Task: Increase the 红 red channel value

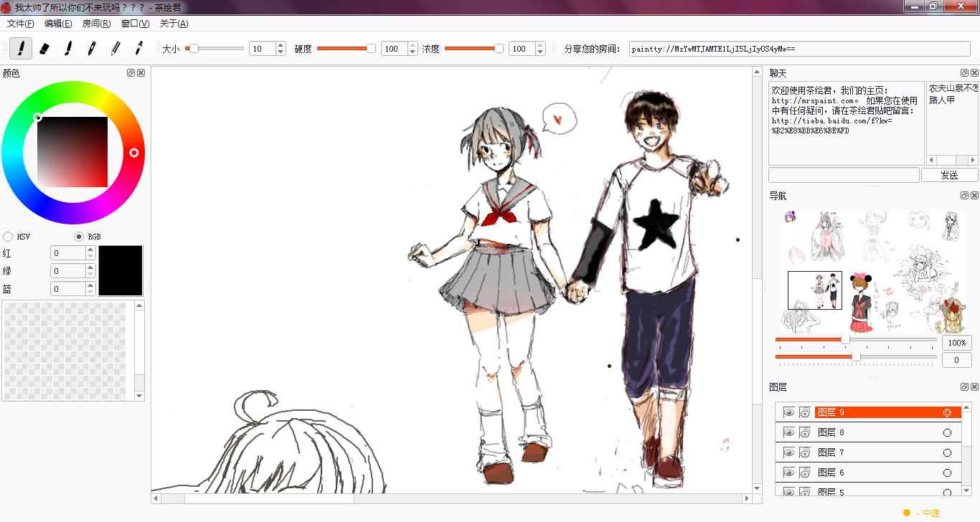Action: pos(90,250)
